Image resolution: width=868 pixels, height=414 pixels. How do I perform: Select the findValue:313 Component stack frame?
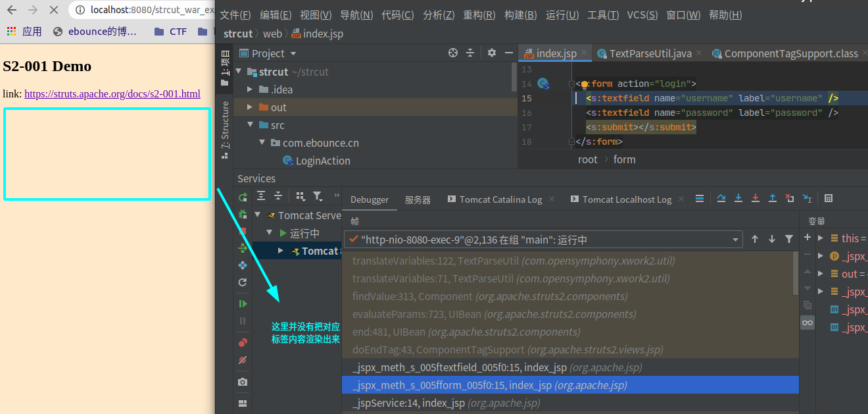click(x=489, y=296)
